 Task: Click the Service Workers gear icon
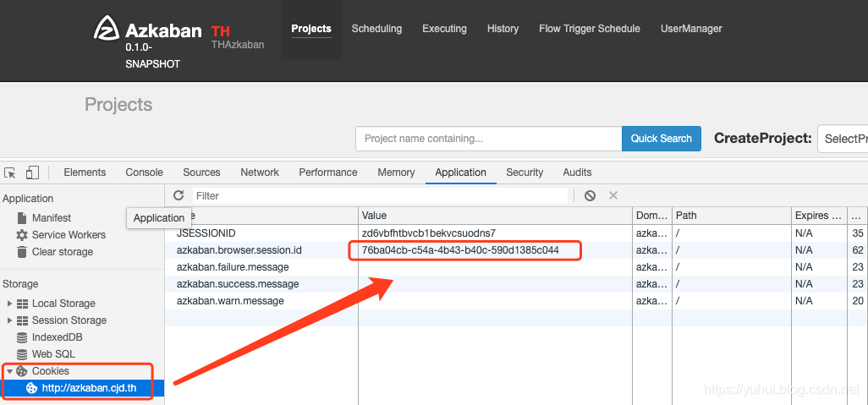click(x=22, y=234)
